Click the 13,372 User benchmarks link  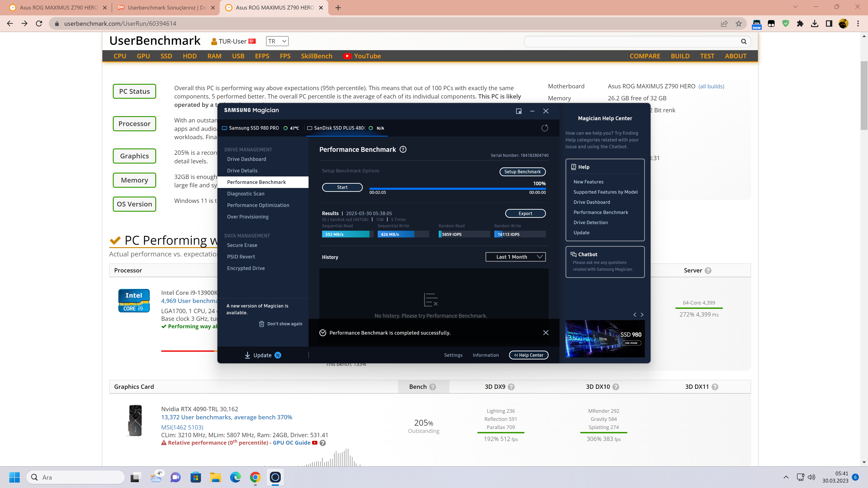click(226, 417)
